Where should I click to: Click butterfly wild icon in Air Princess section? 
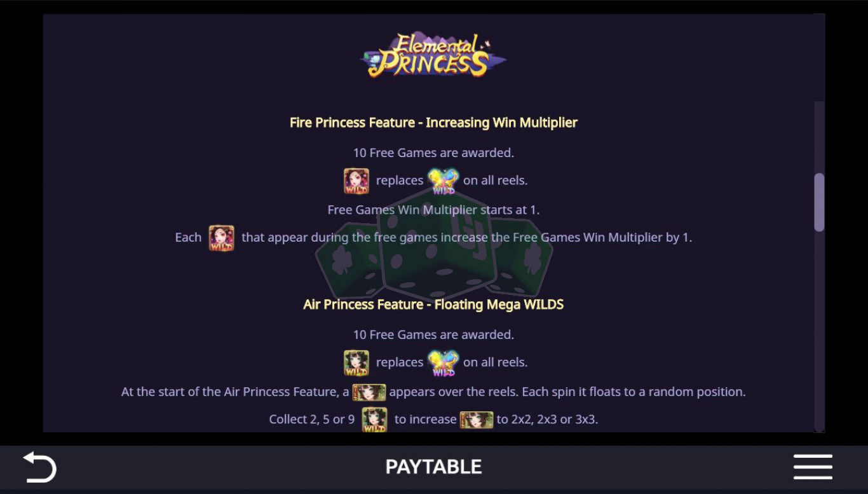[x=443, y=363]
